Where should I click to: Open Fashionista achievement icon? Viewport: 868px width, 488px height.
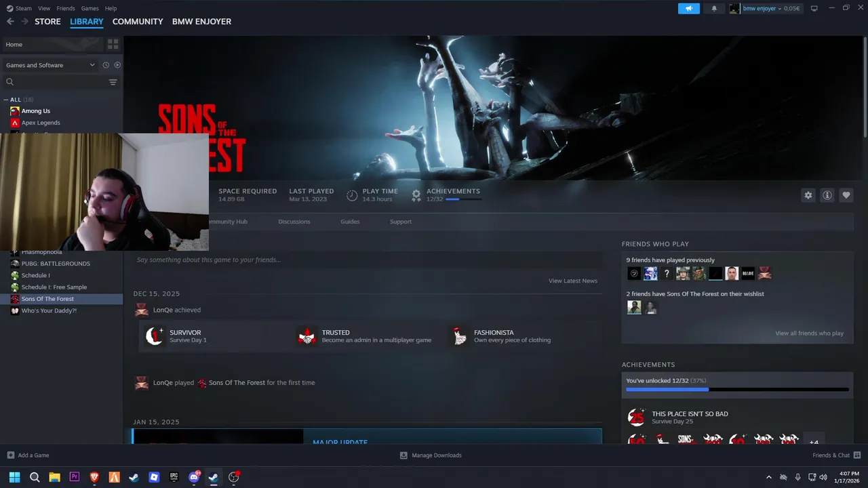point(460,336)
